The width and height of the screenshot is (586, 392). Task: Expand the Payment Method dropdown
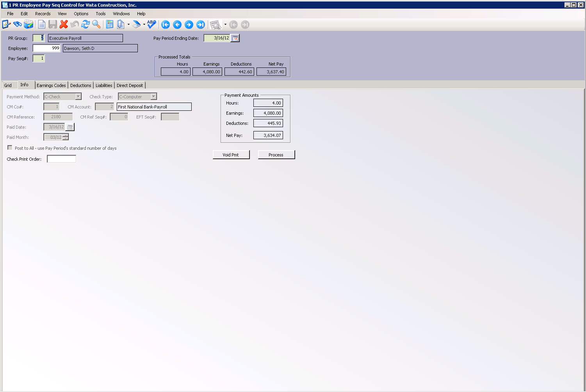click(x=78, y=96)
